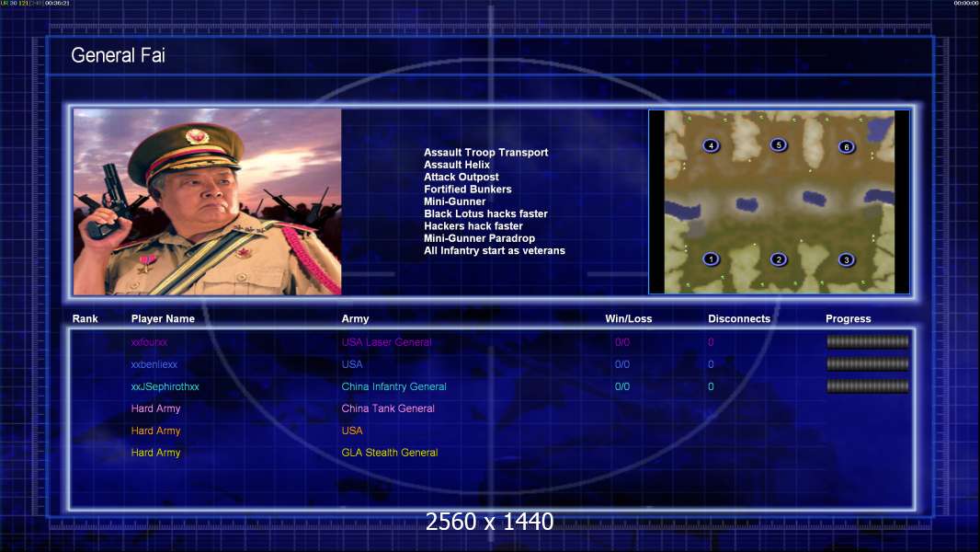
Task: Select Hard Army in the GLA Stealth General row
Action: click(x=155, y=453)
